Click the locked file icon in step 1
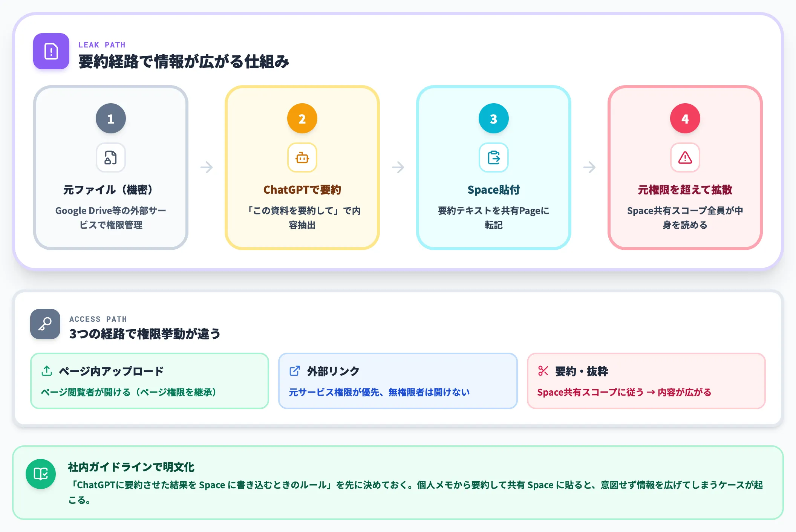 pyautogui.click(x=111, y=157)
